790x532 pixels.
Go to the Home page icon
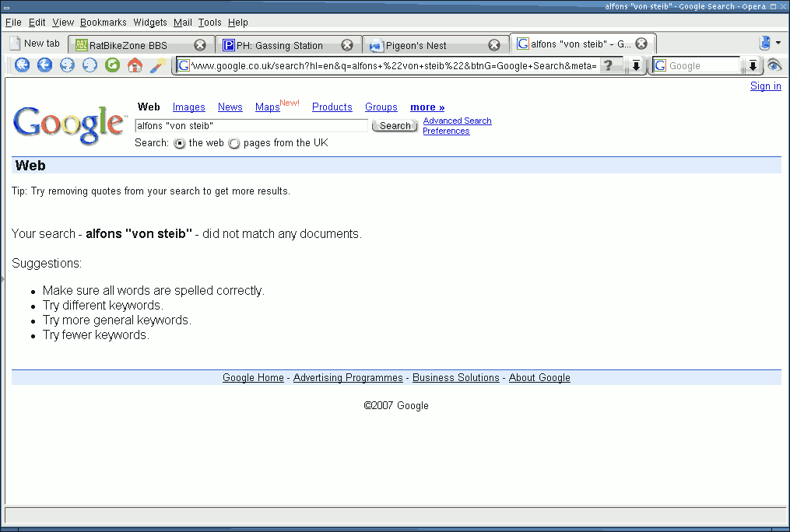pos(135,65)
